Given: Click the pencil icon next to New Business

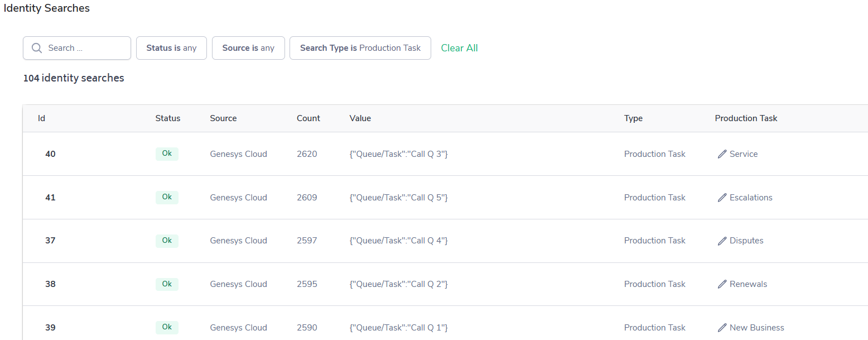Looking at the screenshot, I should [x=722, y=328].
